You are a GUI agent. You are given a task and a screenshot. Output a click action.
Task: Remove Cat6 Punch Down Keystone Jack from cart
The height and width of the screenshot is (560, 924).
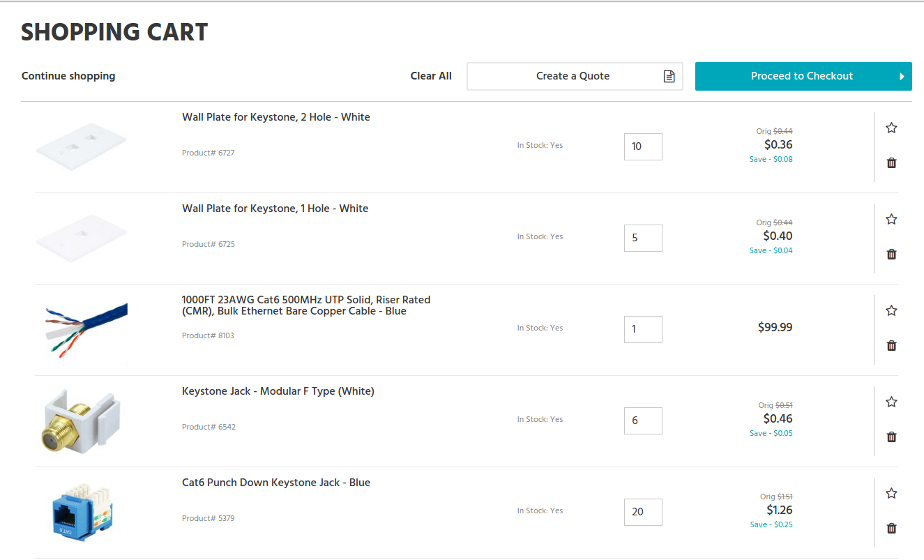[891, 529]
